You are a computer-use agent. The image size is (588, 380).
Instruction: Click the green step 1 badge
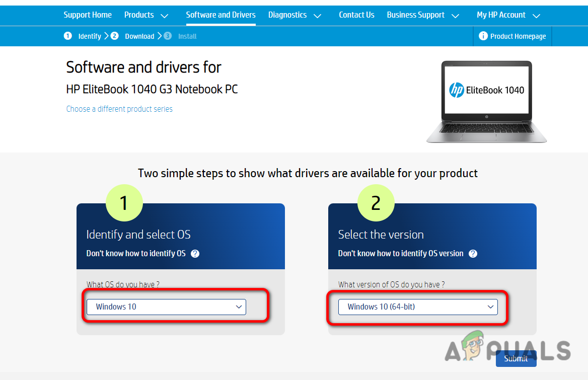124,203
